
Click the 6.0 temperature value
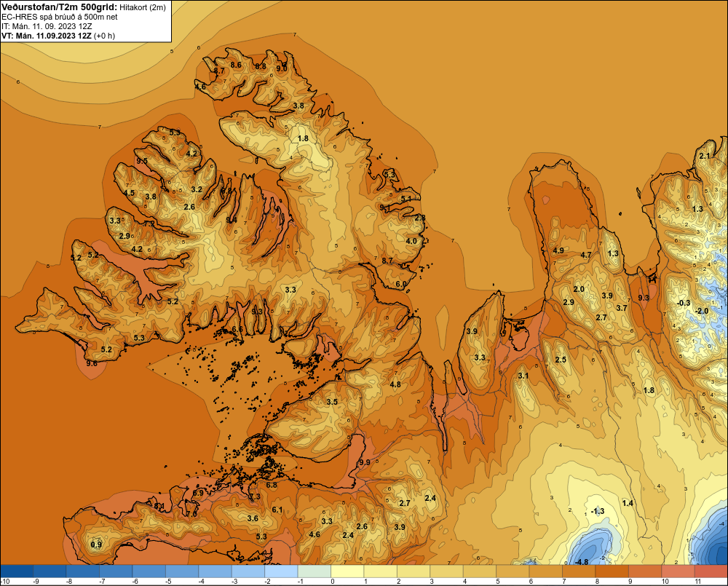coord(401,284)
